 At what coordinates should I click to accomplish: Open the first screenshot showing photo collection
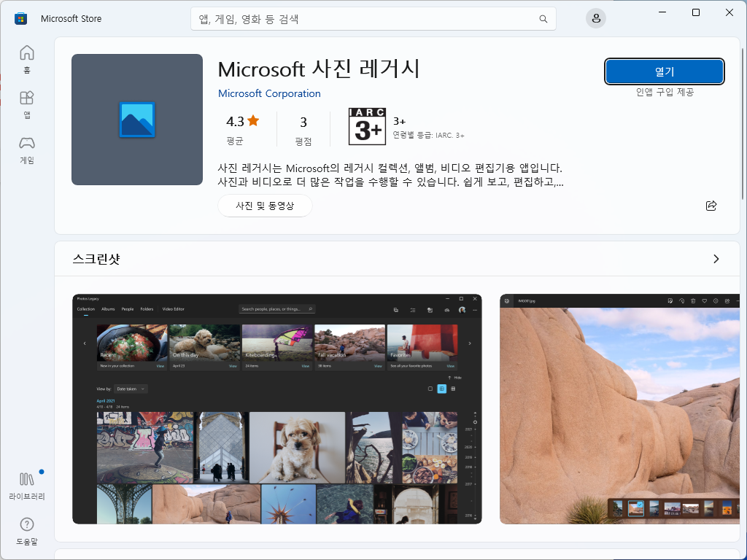coord(276,409)
